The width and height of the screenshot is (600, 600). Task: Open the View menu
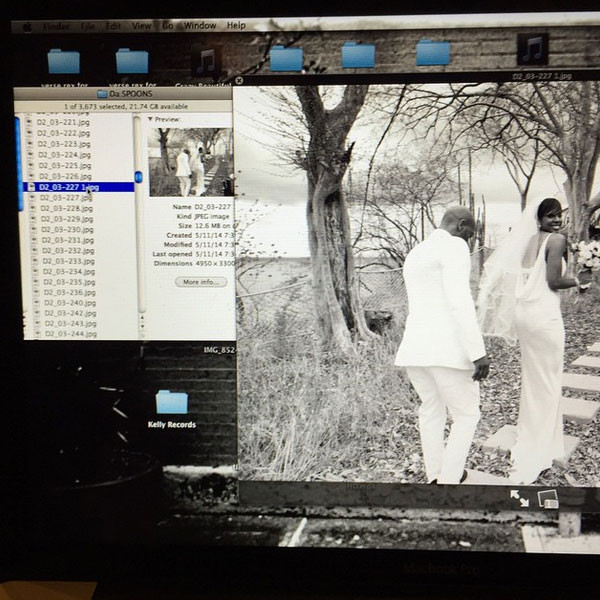pyautogui.click(x=142, y=26)
